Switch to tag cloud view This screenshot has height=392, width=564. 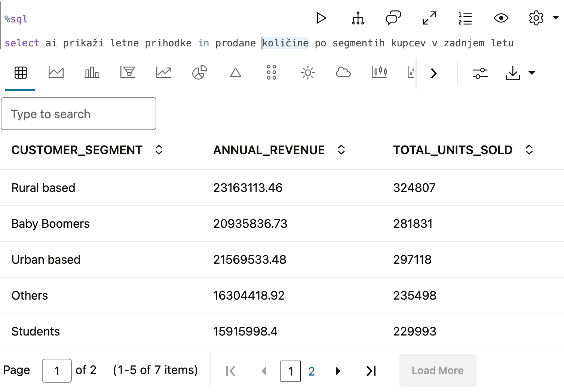click(343, 72)
